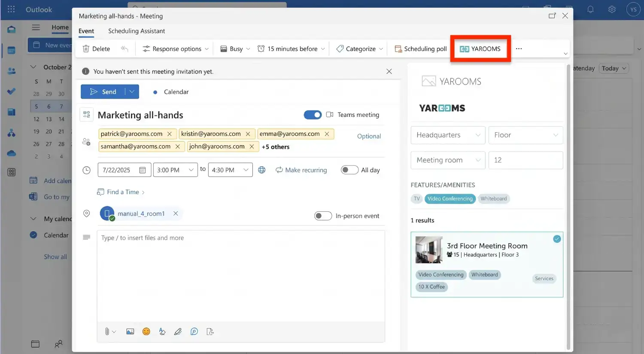Open the notifications bell in Outlook
Viewport: 644px width, 354px height.
[590, 9]
